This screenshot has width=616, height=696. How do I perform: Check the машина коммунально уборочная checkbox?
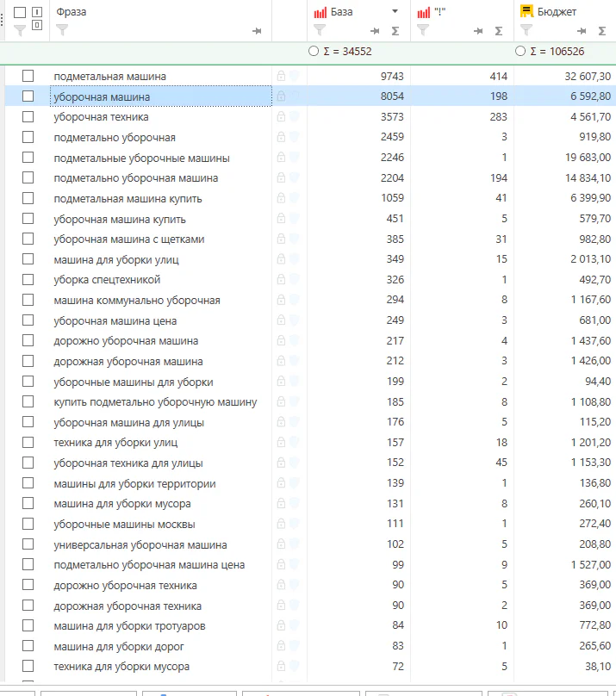[x=28, y=300]
